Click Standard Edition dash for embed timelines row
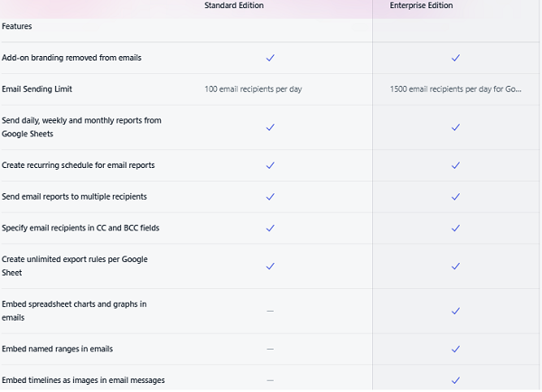The image size is (542, 392). pos(269,380)
